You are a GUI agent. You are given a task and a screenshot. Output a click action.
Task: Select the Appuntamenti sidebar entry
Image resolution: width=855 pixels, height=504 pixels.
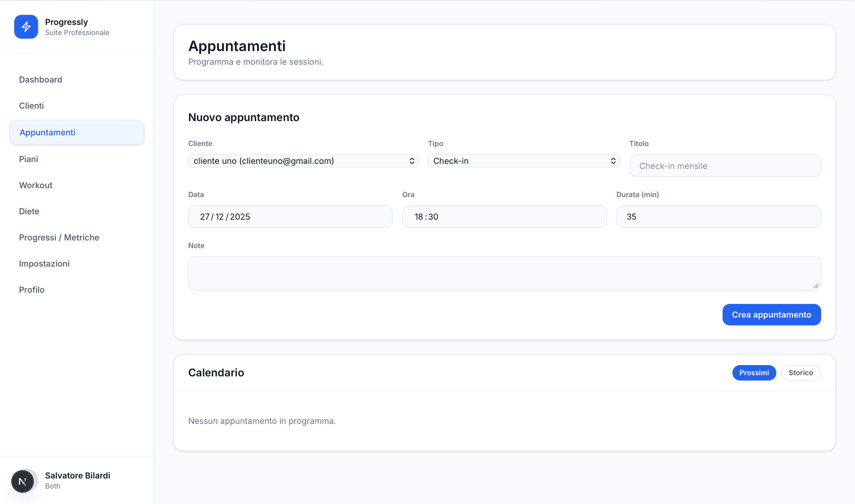pos(47,132)
